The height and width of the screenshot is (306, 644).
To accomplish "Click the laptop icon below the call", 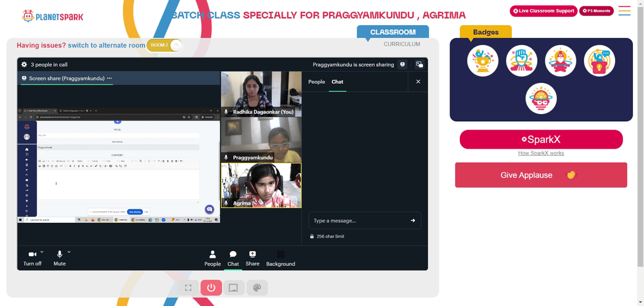I will pyautogui.click(x=234, y=288).
